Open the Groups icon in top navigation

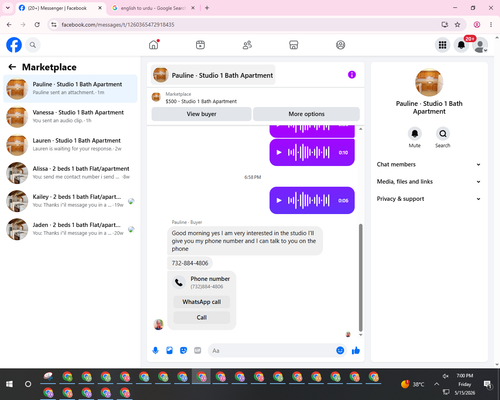[x=340, y=45]
